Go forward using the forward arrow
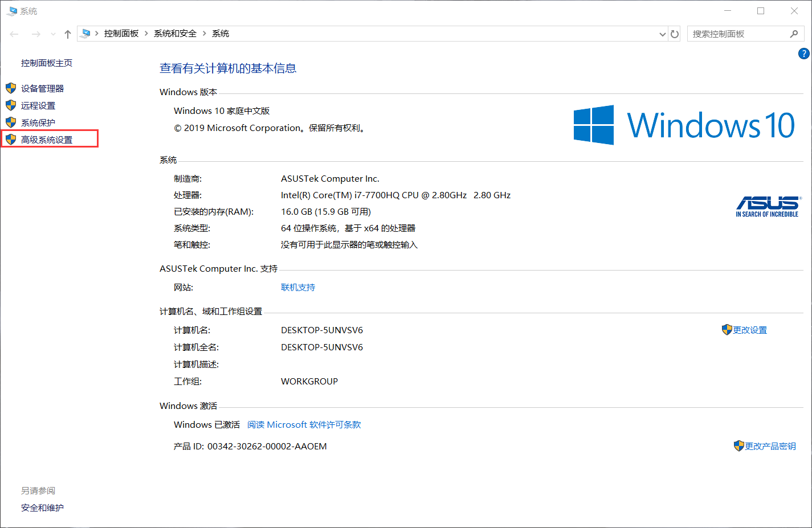812x528 pixels. [36, 34]
